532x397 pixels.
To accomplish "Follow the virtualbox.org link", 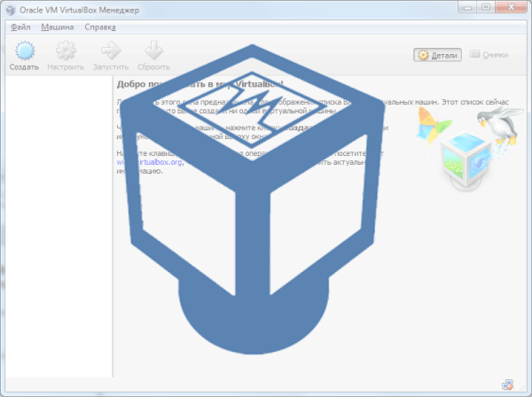I will 137,162.
